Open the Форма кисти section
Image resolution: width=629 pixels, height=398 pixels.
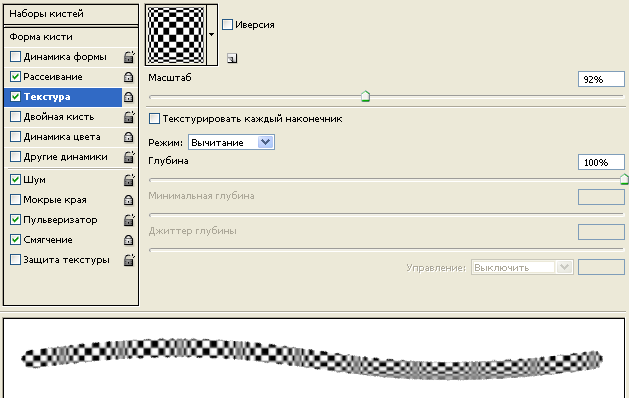coord(71,37)
